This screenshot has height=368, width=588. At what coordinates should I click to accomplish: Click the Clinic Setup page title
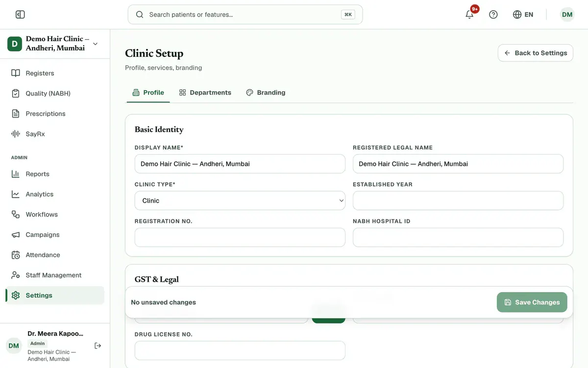click(154, 53)
